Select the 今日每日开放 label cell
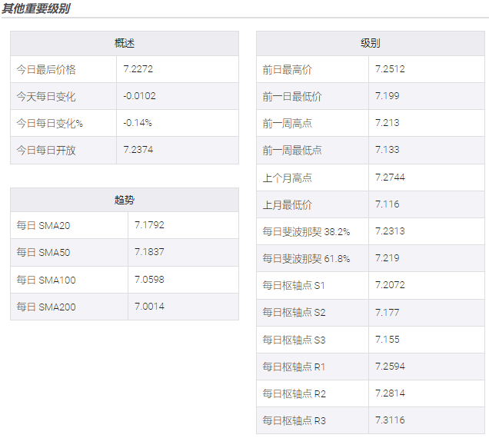 click(x=46, y=150)
